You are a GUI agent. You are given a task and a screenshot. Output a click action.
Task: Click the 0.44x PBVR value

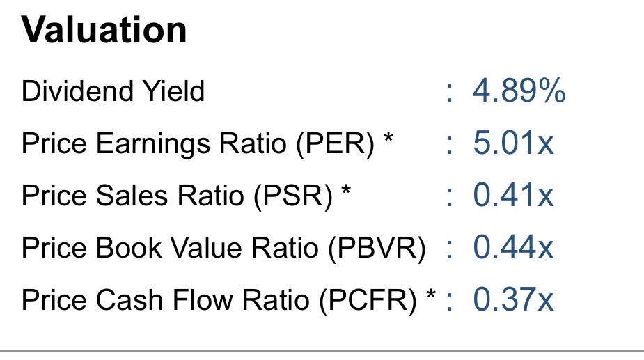(x=513, y=248)
